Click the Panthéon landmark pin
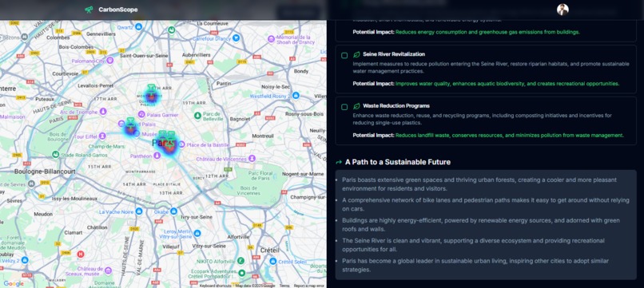The height and width of the screenshot is (288, 644). [157, 156]
